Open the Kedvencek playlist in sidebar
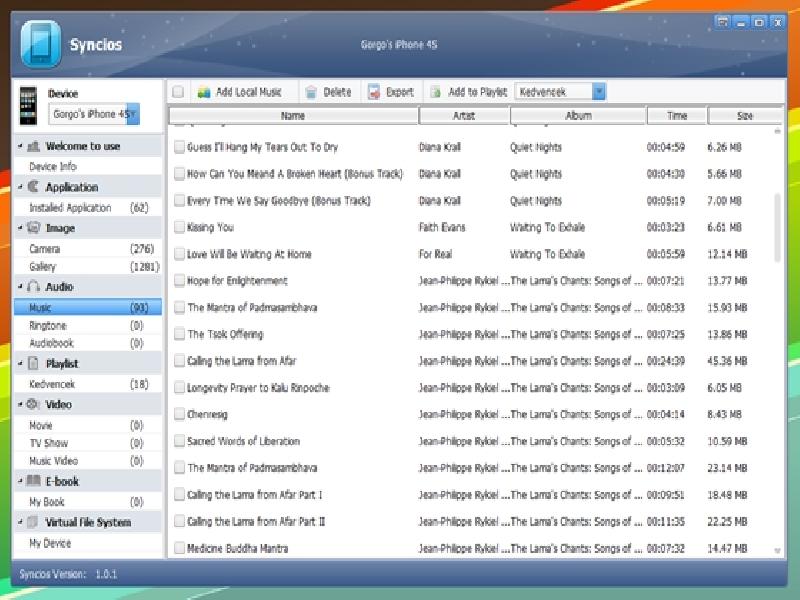 point(88,384)
